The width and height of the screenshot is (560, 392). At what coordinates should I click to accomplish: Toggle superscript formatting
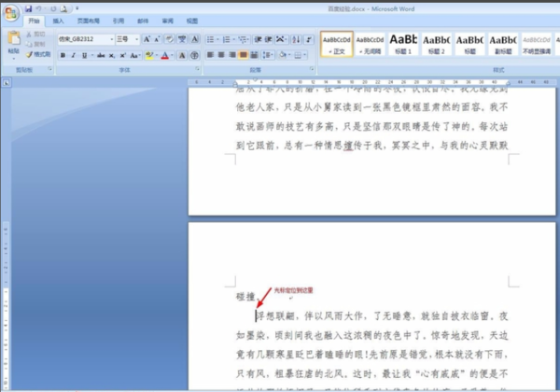pos(122,55)
